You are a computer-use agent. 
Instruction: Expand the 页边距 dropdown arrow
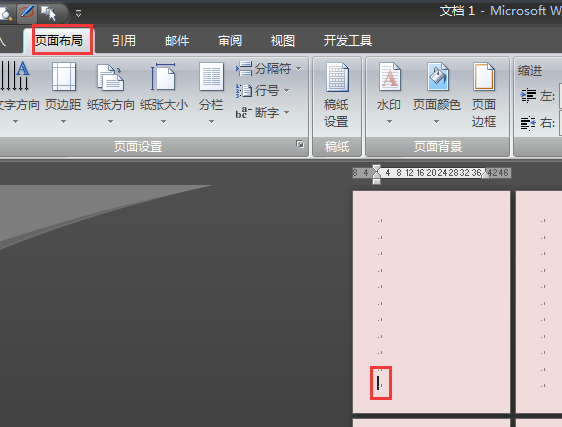point(63,122)
